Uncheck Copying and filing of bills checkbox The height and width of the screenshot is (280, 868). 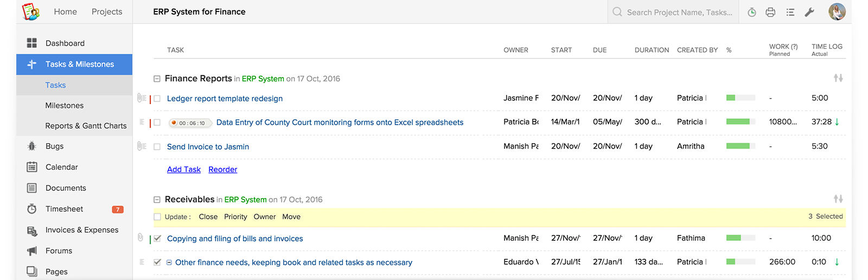(157, 238)
